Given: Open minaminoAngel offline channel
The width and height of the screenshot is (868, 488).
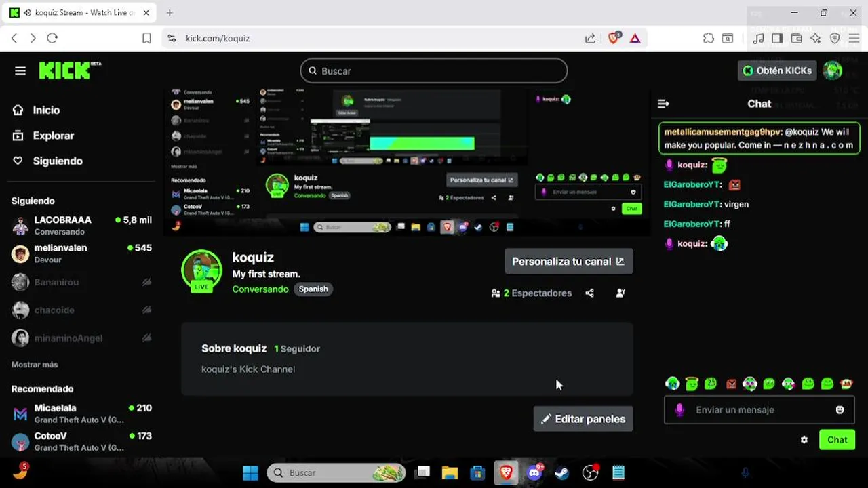Looking at the screenshot, I should click(81, 338).
